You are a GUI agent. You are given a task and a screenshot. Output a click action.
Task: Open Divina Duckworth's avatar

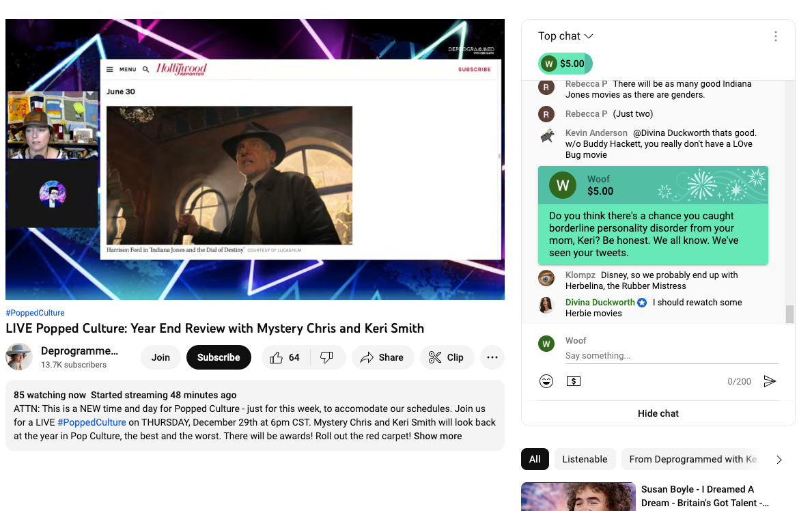[x=546, y=305]
